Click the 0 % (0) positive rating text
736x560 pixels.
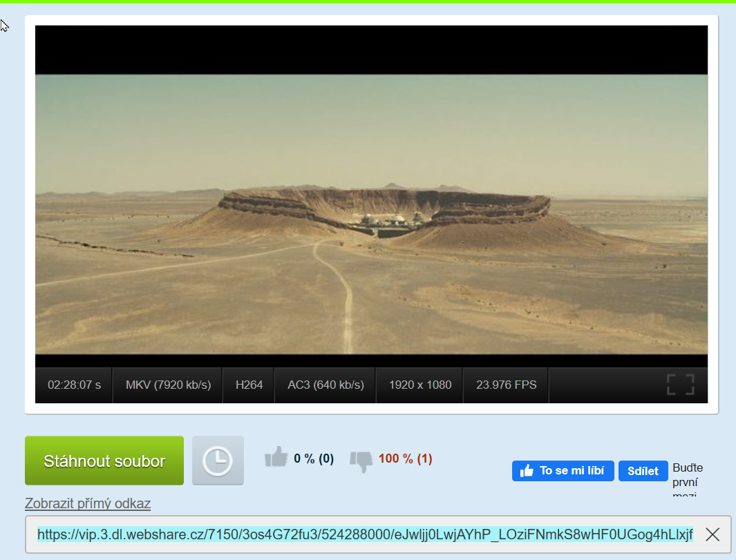313,458
